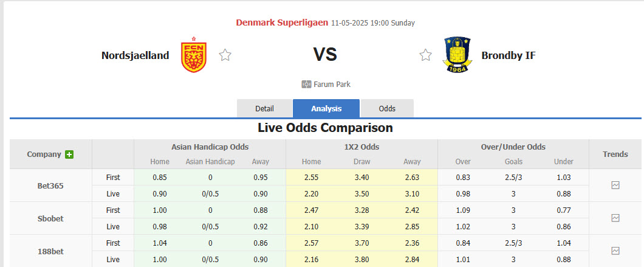This screenshot has height=267, width=644.
Task: Switch to the Detail tab
Action: click(264, 109)
